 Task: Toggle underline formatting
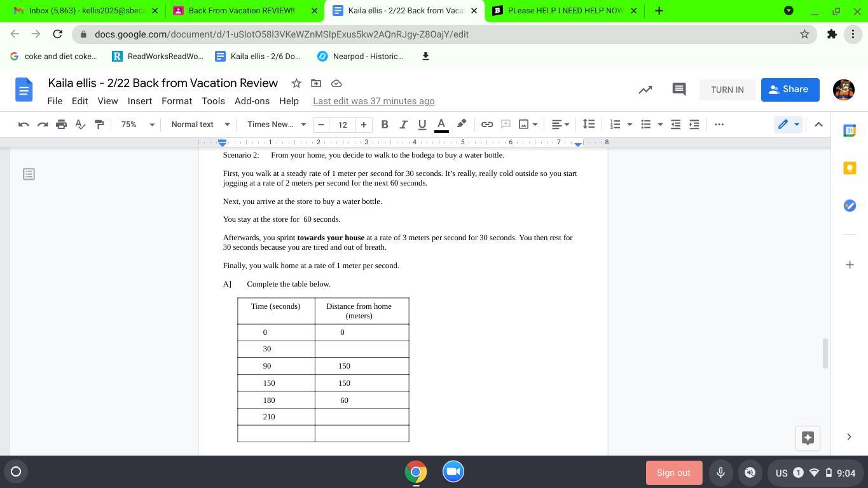tap(422, 125)
